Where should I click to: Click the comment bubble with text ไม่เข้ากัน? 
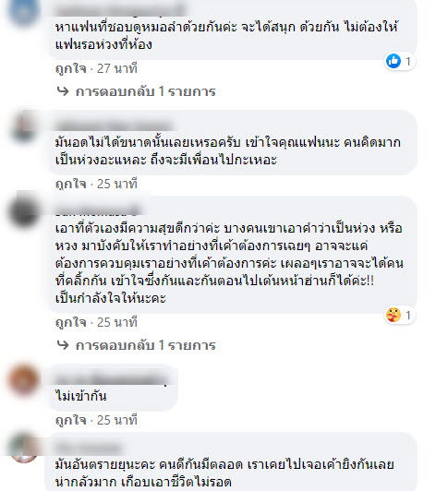coord(114,388)
